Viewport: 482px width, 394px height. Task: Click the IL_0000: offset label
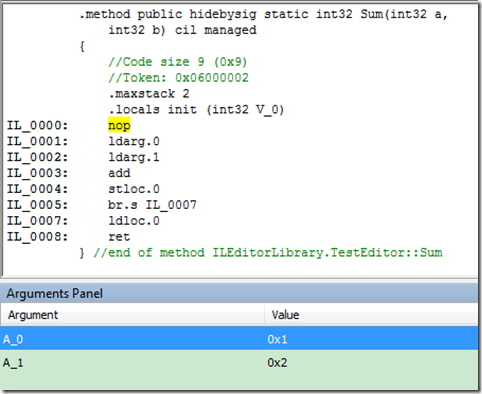tap(37, 126)
